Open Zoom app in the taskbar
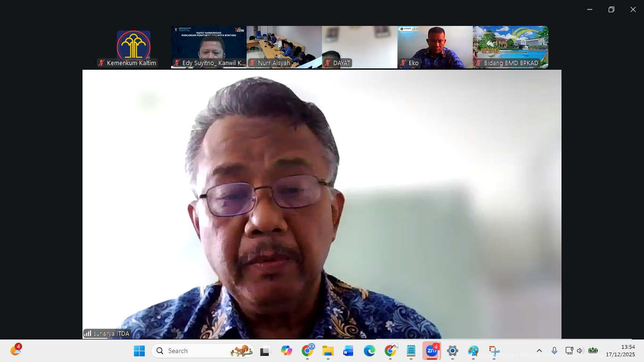Viewport: 644px width, 362px height. pyautogui.click(x=431, y=351)
